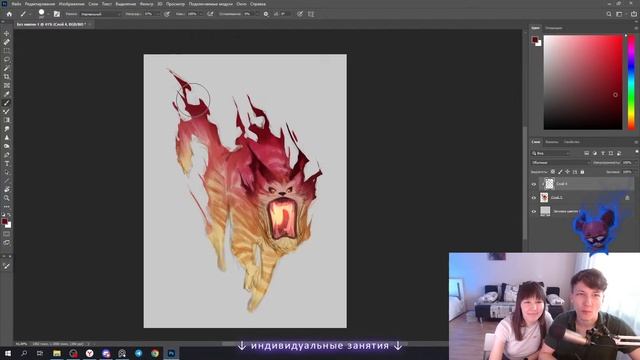Select the Pen tool
This screenshot has height=360, width=640.
7,155
